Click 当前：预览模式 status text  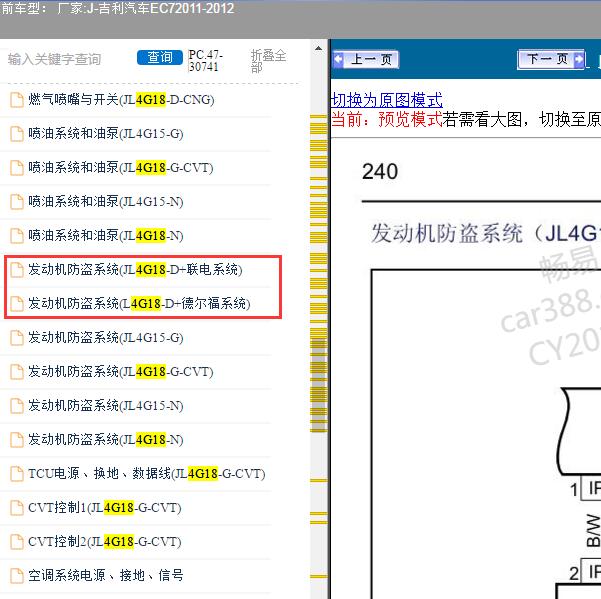387,120
